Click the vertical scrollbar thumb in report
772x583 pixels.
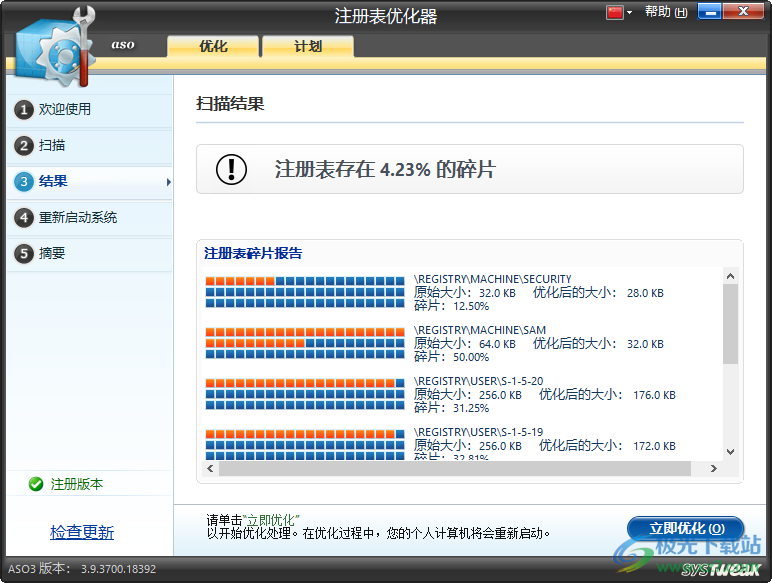click(731, 324)
